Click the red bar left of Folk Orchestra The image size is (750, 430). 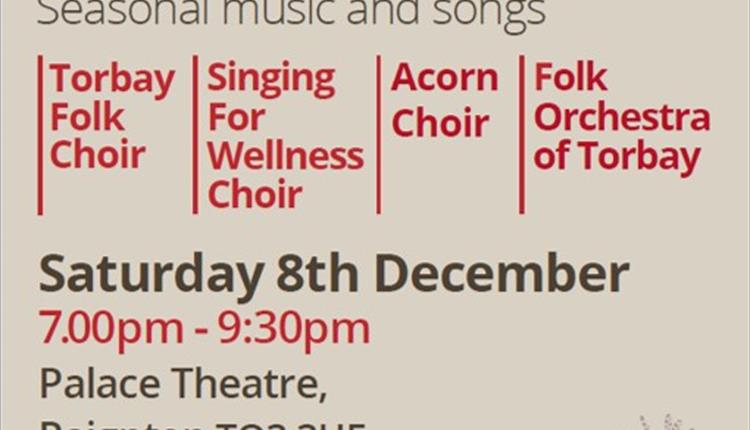(522, 134)
